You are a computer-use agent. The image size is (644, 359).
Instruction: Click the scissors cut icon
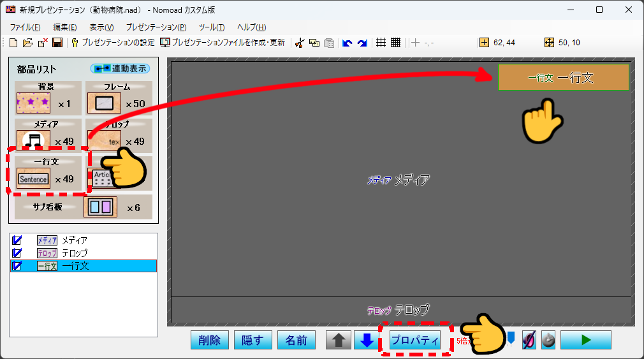click(299, 43)
